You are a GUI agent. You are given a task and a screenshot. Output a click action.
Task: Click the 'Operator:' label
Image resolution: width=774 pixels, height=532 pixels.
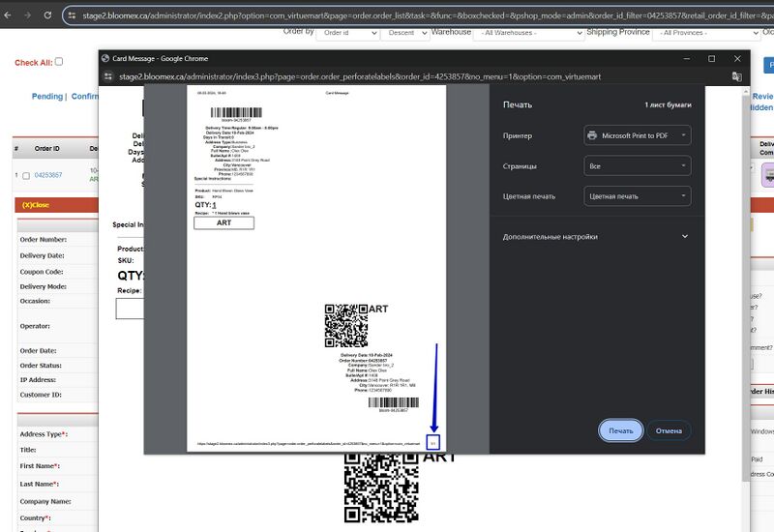[35, 326]
